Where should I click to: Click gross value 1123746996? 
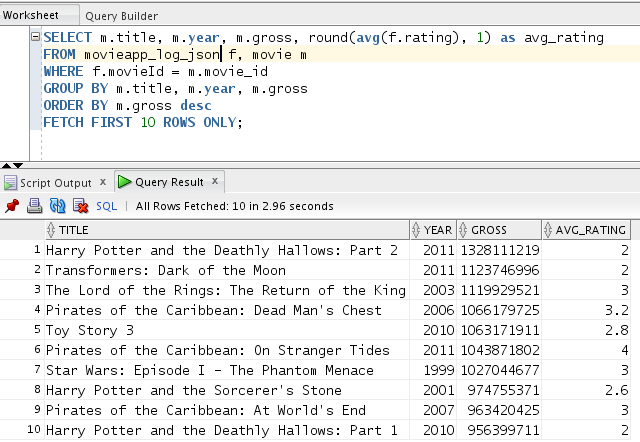coord(499,270)
